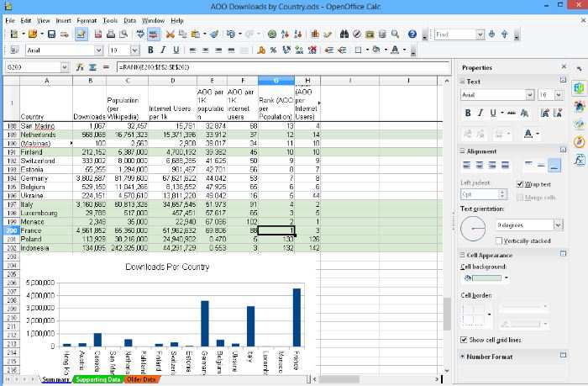Uncheck Show cell grid lines

tap(464, 340)
